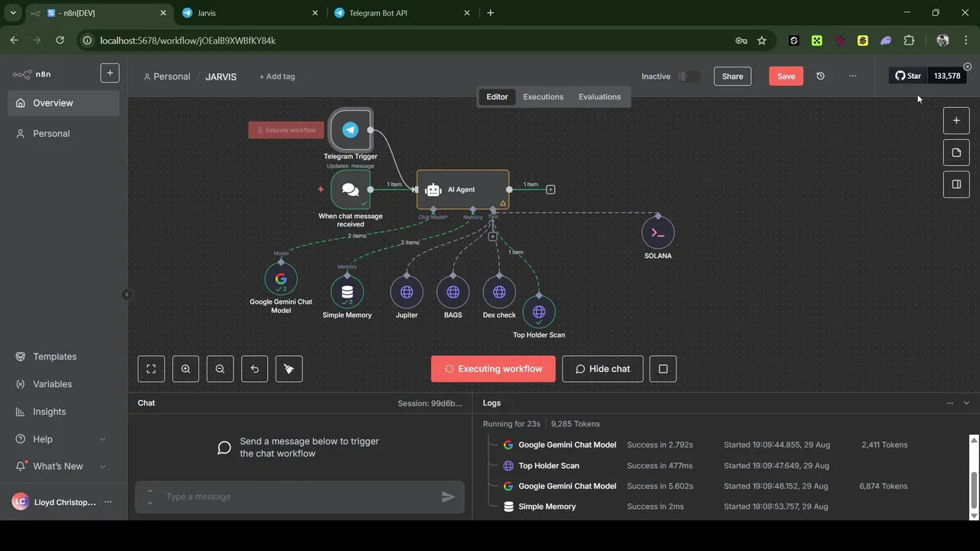Add node with canvas plus button
The image size is (980, 551).
pos(956,121)
